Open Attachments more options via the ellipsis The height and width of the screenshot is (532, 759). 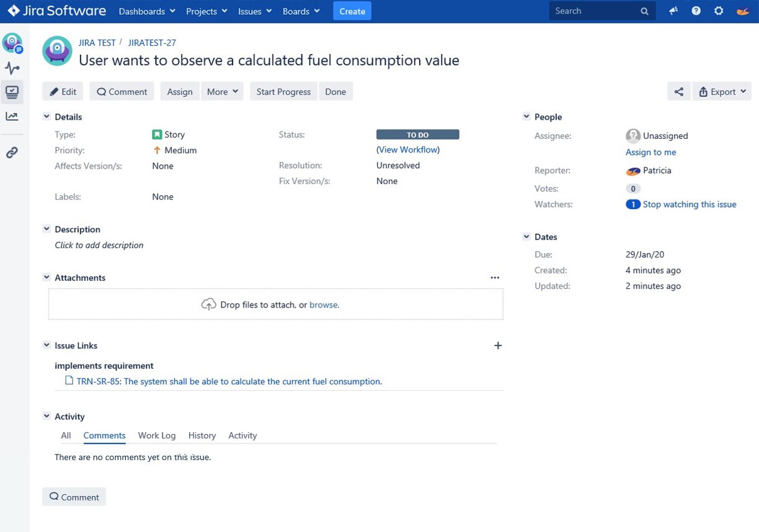(495, 277)
